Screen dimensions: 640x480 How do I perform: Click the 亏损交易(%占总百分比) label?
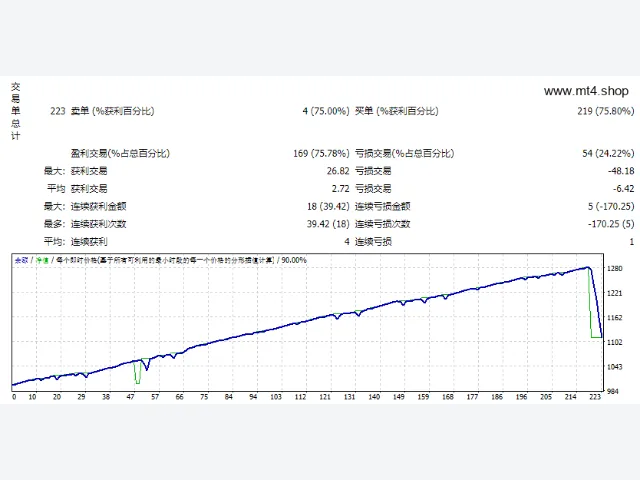click(x=404, y=153)
